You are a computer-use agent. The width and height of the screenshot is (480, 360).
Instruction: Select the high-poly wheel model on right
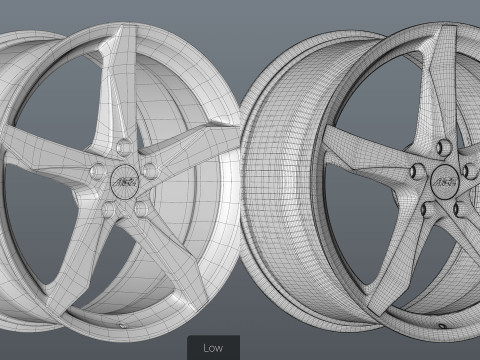[x=360, y=182]
